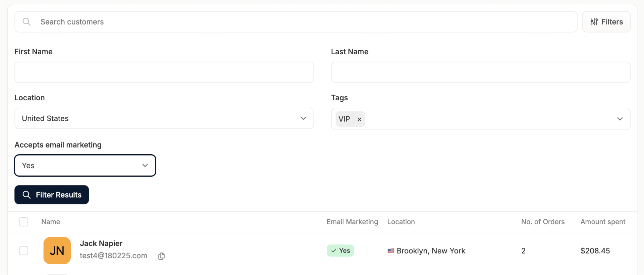
Task: Click the First Name input box
Action: (x=164, y=72)
